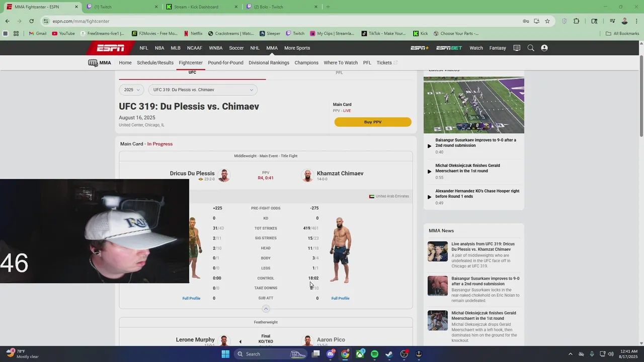Open Dricus Du Plessis Full Profile link

(x=191, y=299)
